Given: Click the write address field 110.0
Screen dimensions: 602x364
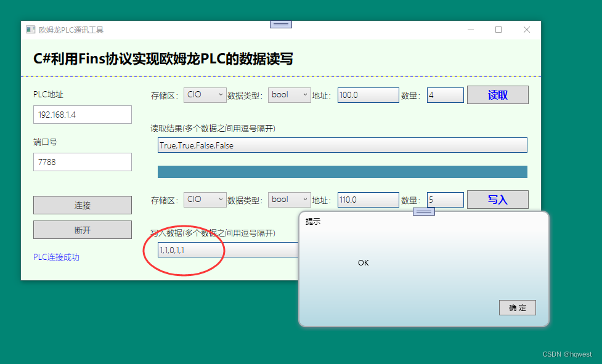Looking at the screenshot, I should point(368,200).
